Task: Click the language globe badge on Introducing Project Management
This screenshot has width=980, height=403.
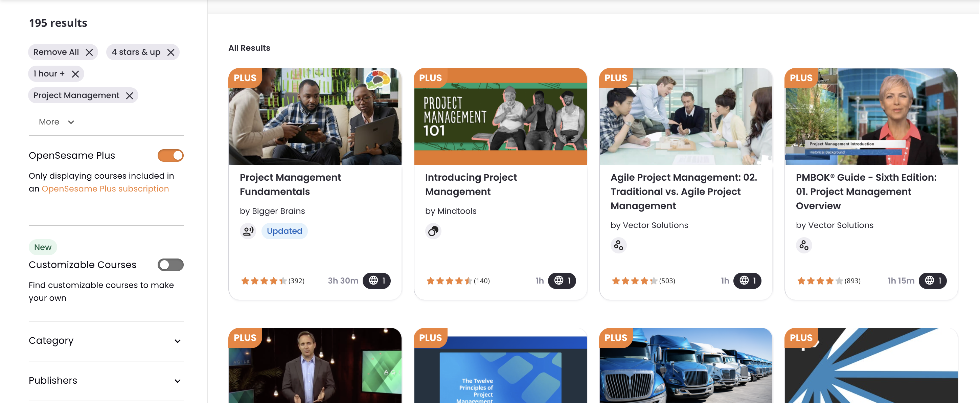Action: 562,281
